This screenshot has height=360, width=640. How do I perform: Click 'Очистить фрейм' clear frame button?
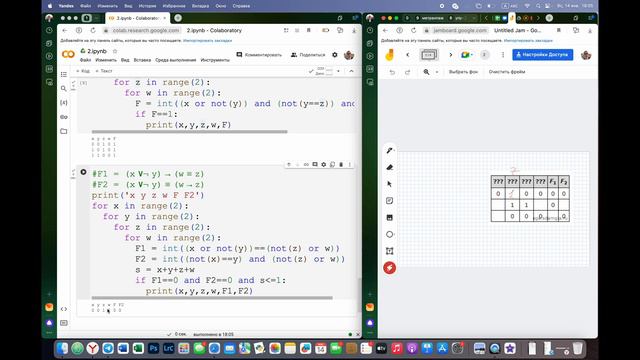pyautogui.click(x=507, y=72)
